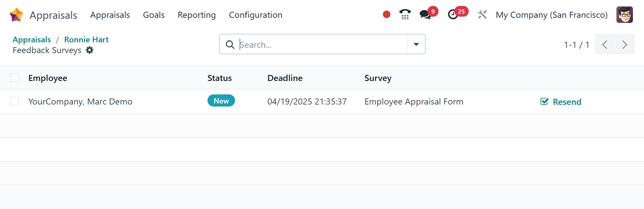Viewport: 644px width, 209px height.
Task: Open the discuss conversations icon
Action: click(425, 14)
